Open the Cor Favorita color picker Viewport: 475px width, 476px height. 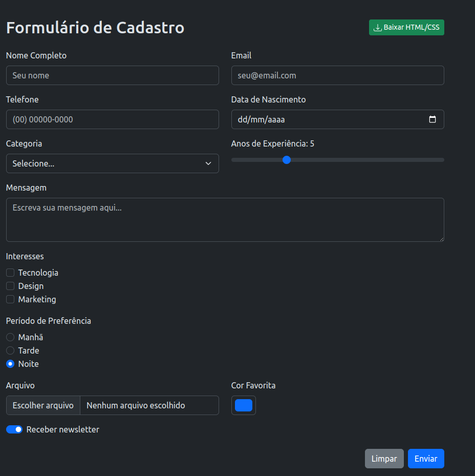pyautogui.click(x=244, y=405)
